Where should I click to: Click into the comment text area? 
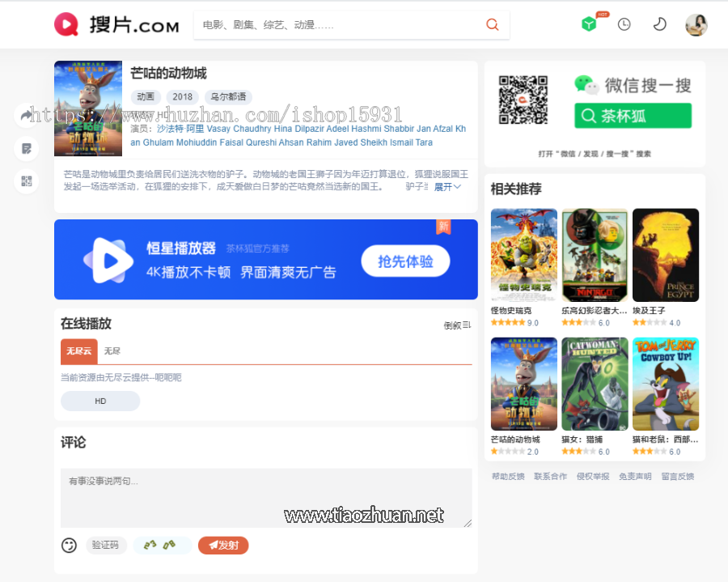click(x=266, y=498)
